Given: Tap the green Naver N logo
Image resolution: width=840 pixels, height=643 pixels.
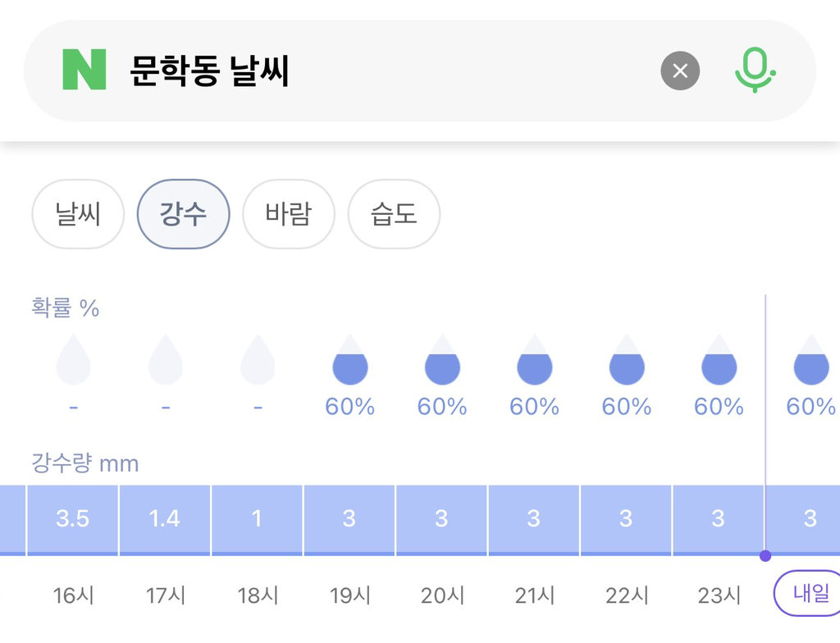Looking at the screenshot, I should tap(84, 70).
